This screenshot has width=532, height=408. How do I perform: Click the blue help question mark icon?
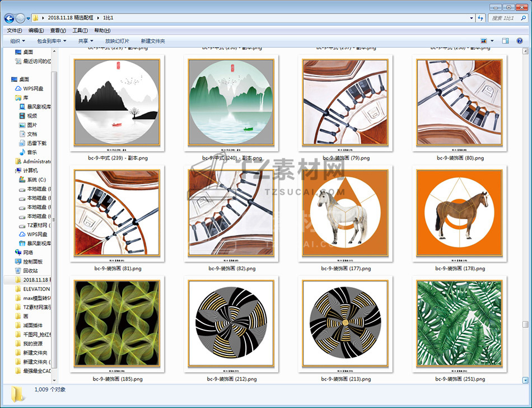coord(520,41)
